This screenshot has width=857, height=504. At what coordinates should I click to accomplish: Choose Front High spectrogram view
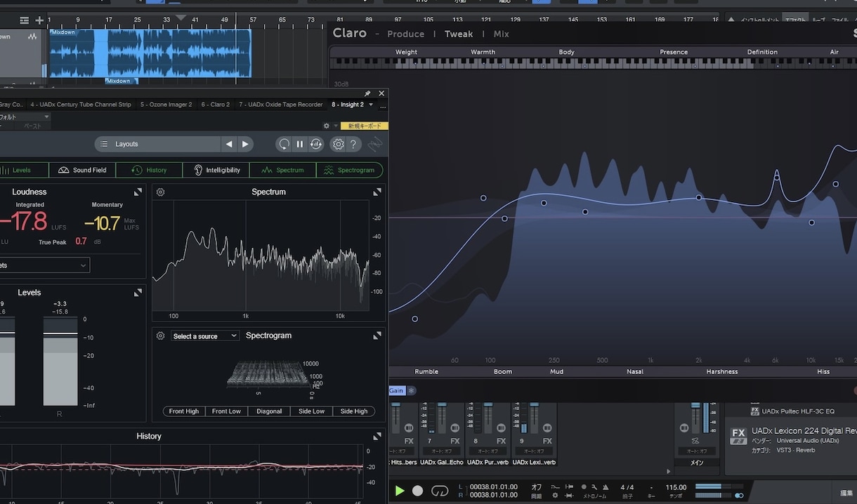[184, 411]
